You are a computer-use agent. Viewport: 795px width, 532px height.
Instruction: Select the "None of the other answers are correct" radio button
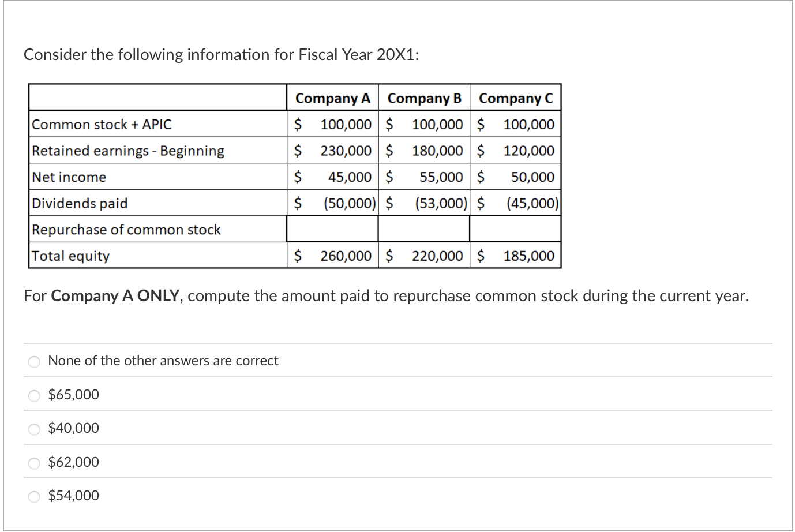click(x=35, y=362)
